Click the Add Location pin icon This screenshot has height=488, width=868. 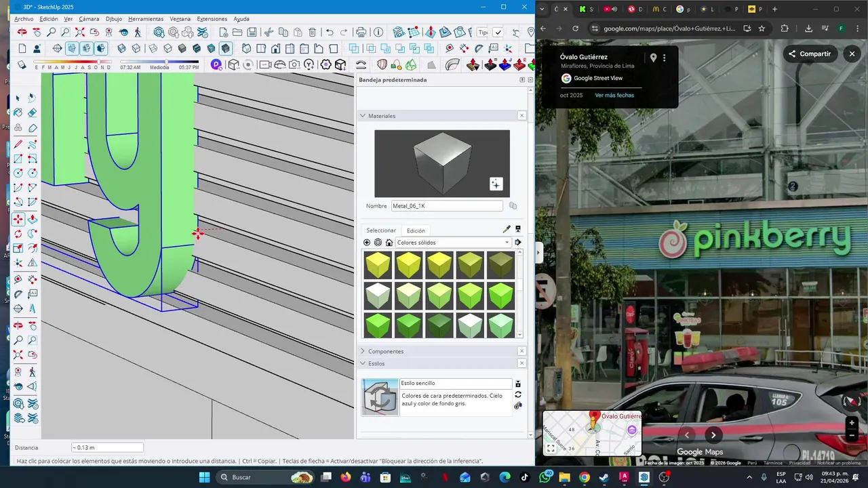coord(531,32)
